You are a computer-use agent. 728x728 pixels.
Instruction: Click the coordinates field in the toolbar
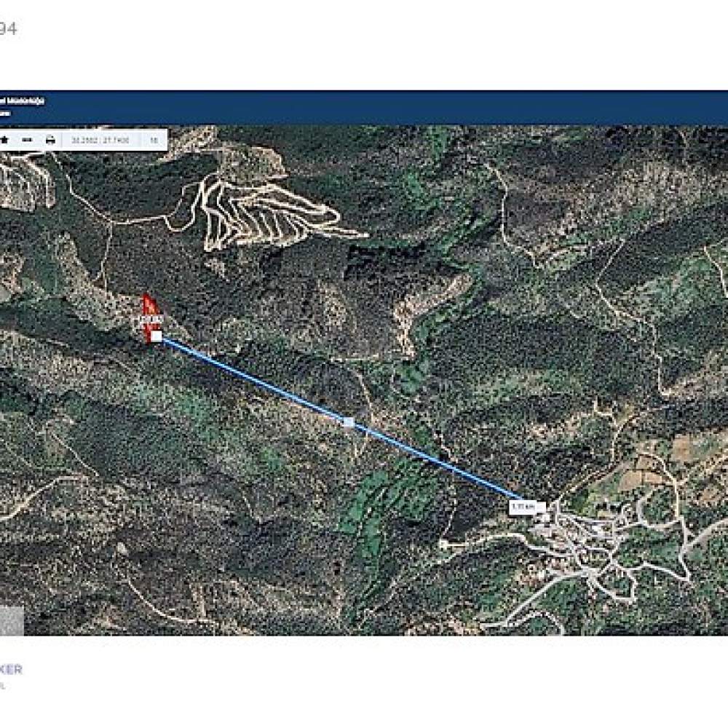(100, 140)
